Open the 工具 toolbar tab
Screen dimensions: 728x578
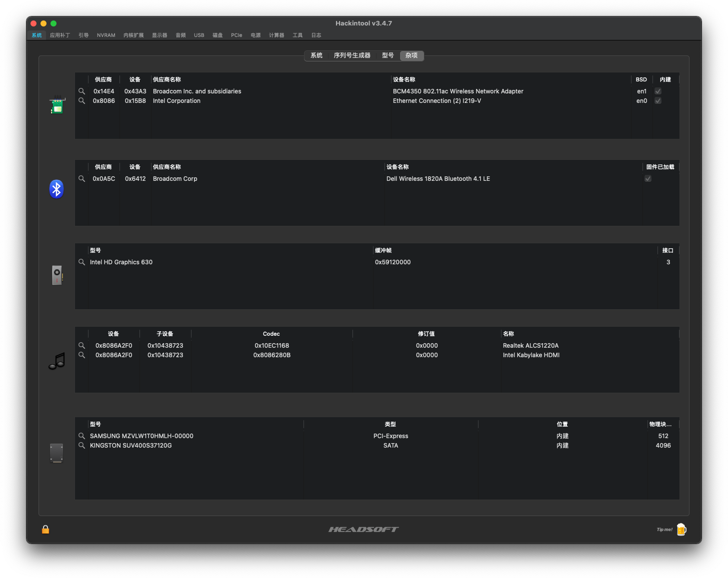pos(297,35)
